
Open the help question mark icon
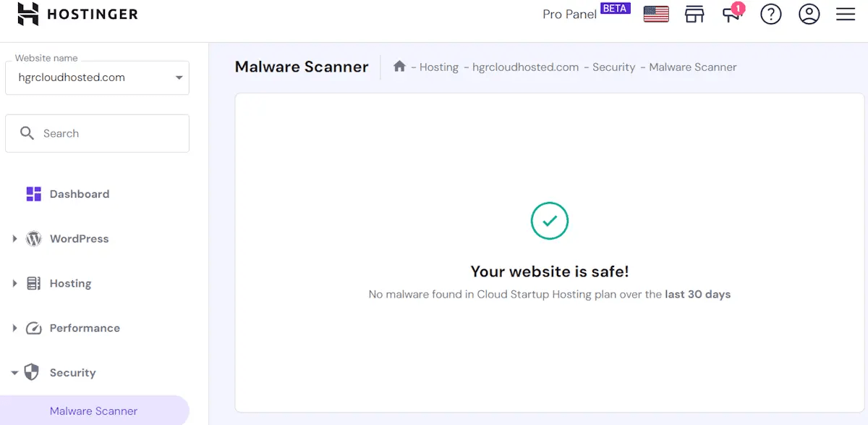(x=771, y=14)
